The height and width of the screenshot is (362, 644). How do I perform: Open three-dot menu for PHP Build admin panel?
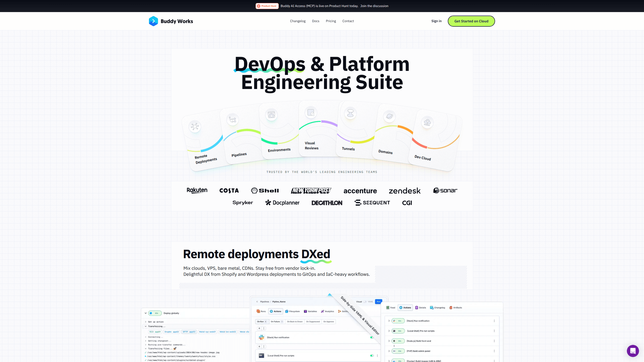coord(494,351)
